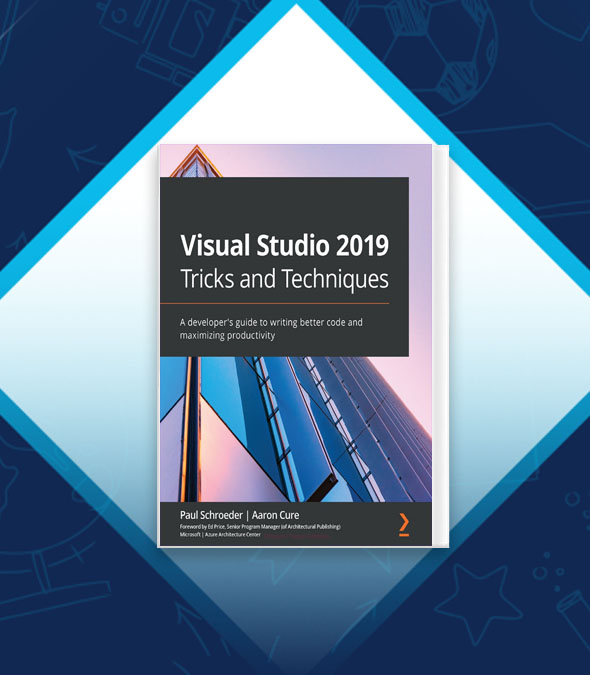Screen dimensions: 590x675
Task: Click the orange Packt logo on the cover
Action: (x=404, y=524)
